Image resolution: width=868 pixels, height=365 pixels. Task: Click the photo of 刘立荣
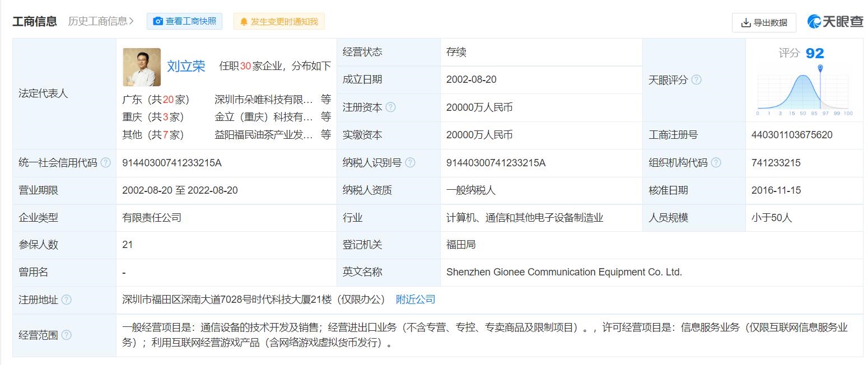pyautogui.click(x=142, y=67)
